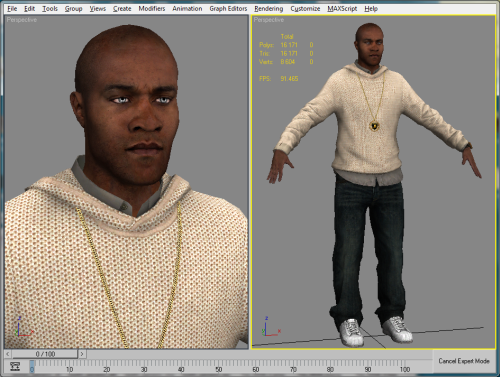Open the Graph Editors menu
Image resolution: width=500 pixels, height=377 pixels.
point(228,9)
